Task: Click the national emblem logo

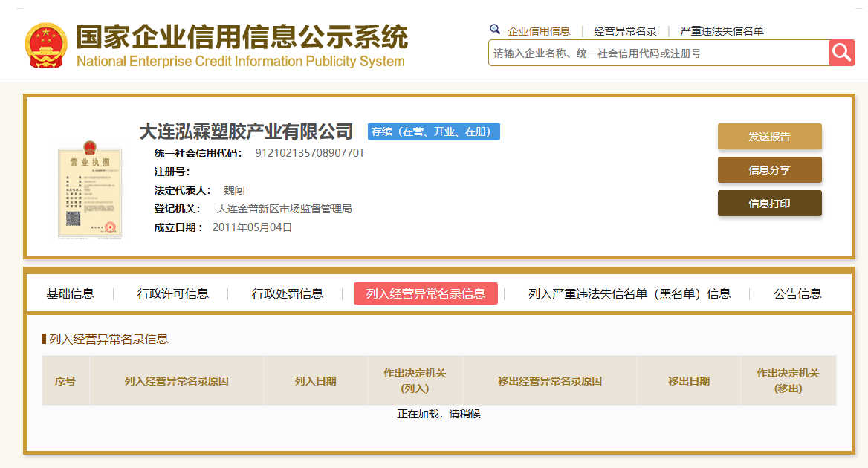Action: coord(46,45)
